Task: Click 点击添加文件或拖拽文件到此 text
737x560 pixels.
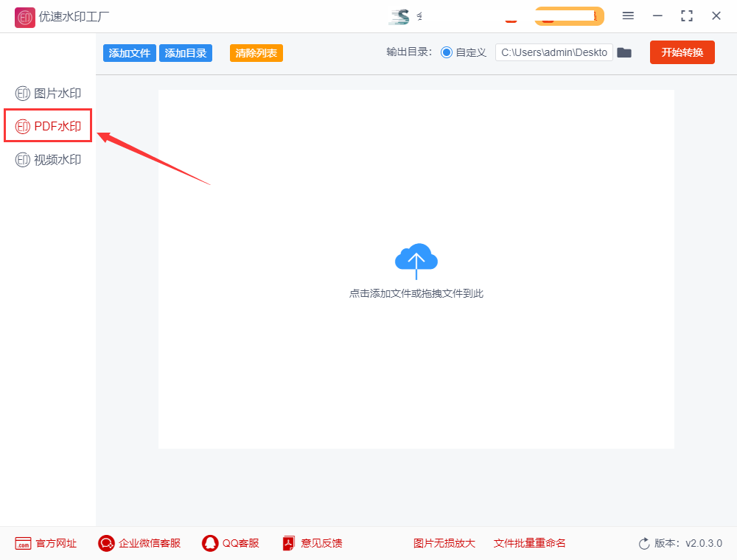Action: click(416, 293)
